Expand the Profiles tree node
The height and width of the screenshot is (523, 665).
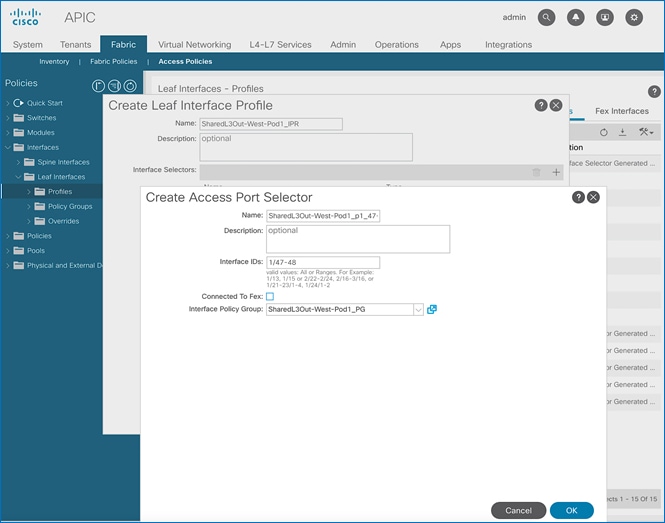[x=29, y=192]
